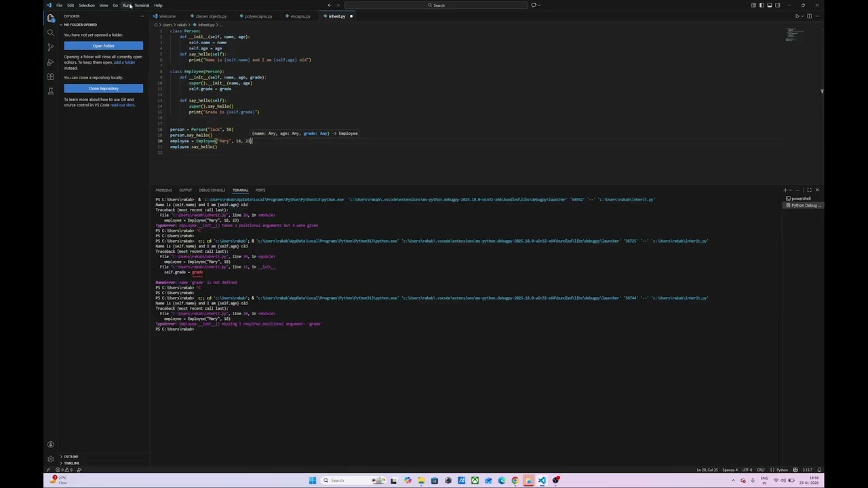868x488 pixels.
Task: Open Copilot chat dropdown chevron
Action: click(540, 5)
